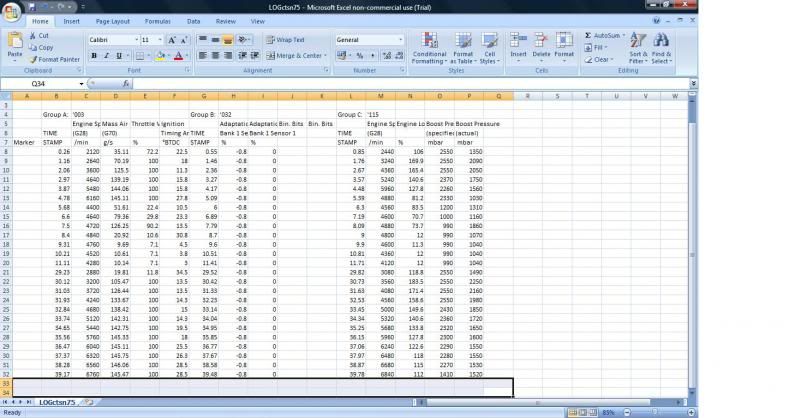Select the LOGctsn75 sheet tab

pos(58,402)
